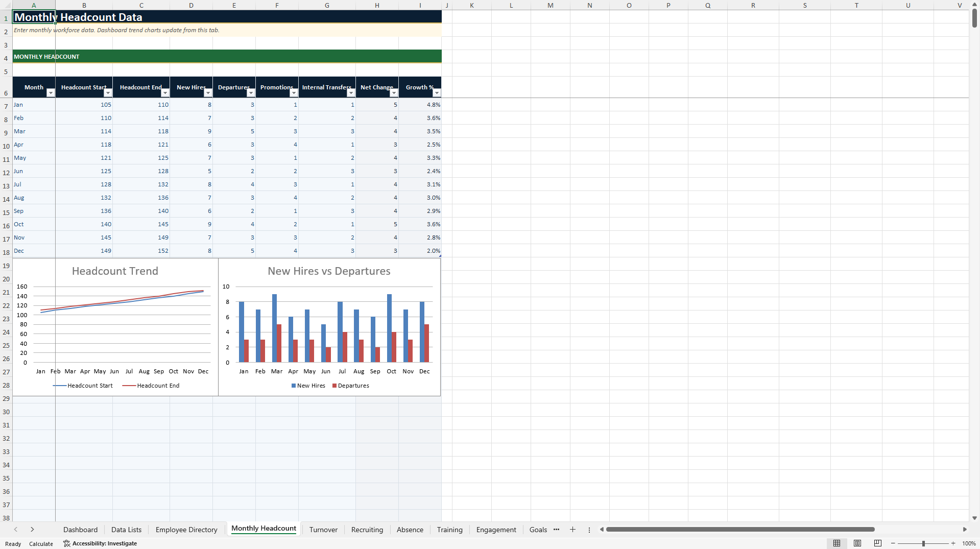Select the New Hires vs Departures chart title
This screenshot has height=549, width=980.
(x=329, y=271)
